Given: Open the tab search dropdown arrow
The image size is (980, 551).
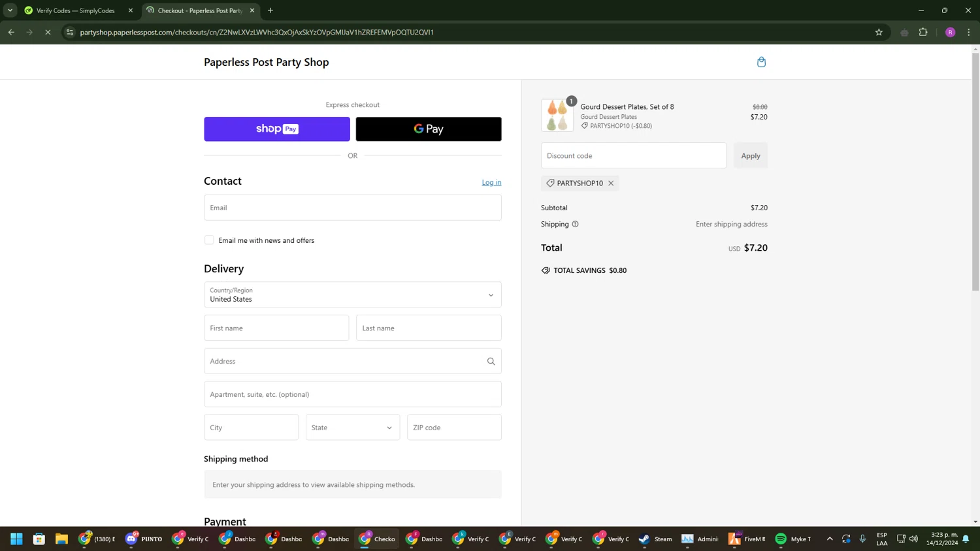Looking at the screenshot, I should (x=10, y=10).
